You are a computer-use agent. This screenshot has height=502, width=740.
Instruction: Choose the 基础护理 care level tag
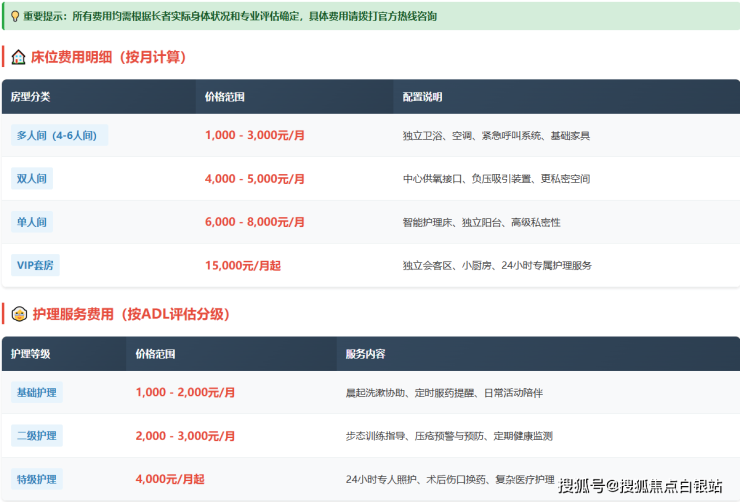pyautogui.click(x=37, y=392)
